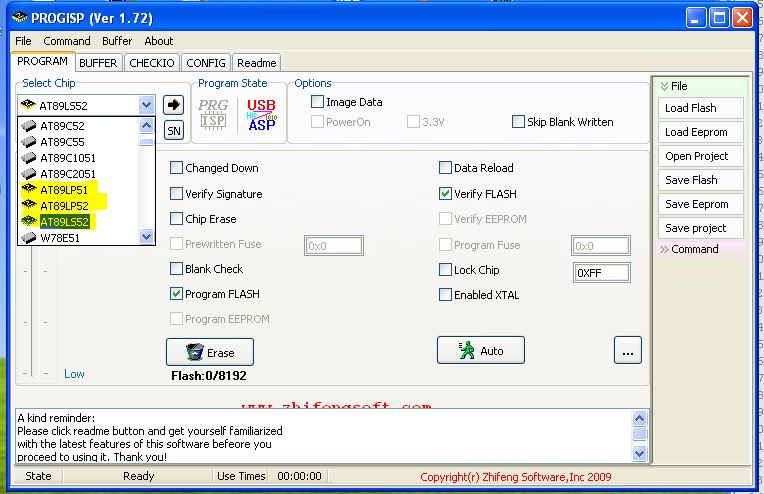Uncheck Verify FLASH checkbox
This screenshot has height=494, width=764.
point(445,193)
